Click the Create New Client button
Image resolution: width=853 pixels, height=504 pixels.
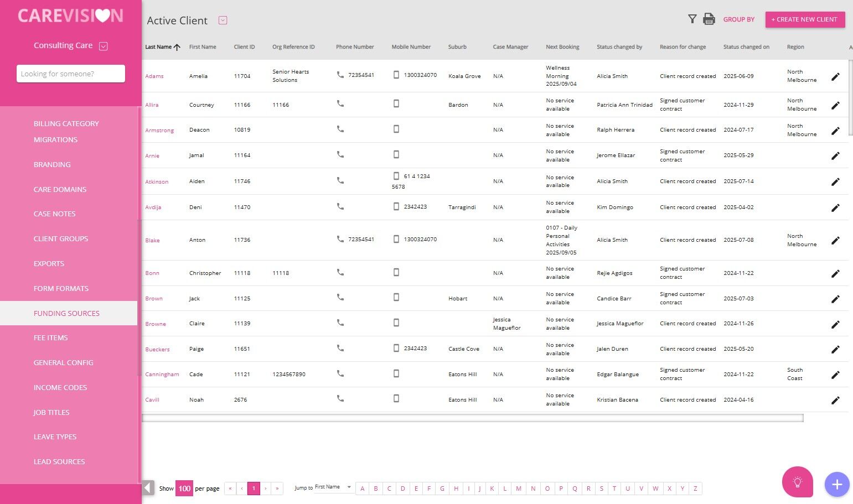tap(805, 19)
